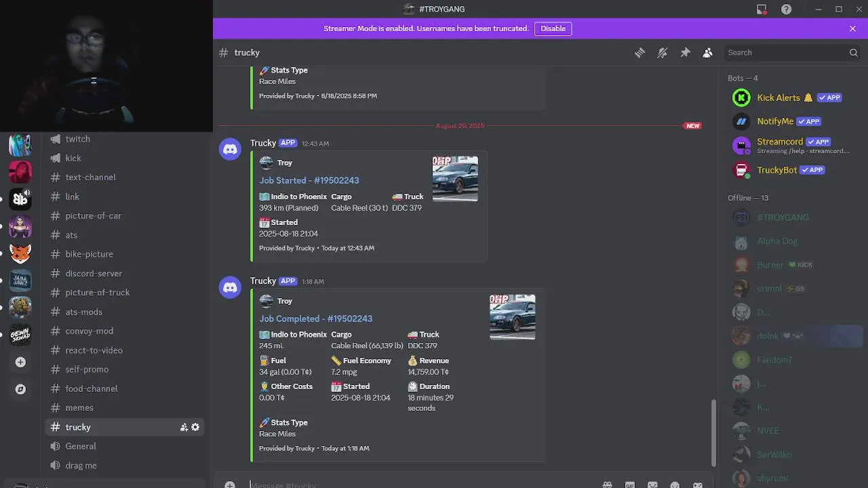Disable Streamer Mode via Disable button
The image size is (868, 488).
(x=553, y=28)
